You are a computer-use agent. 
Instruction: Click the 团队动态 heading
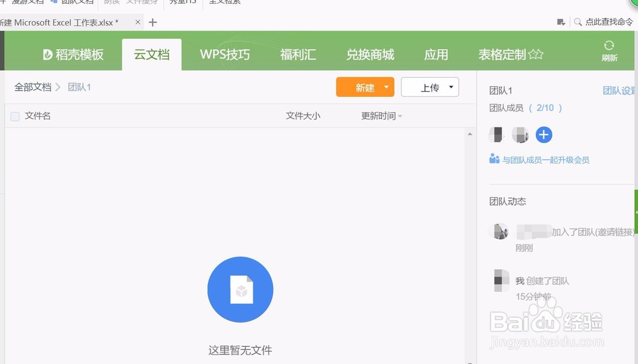[507, 201]
